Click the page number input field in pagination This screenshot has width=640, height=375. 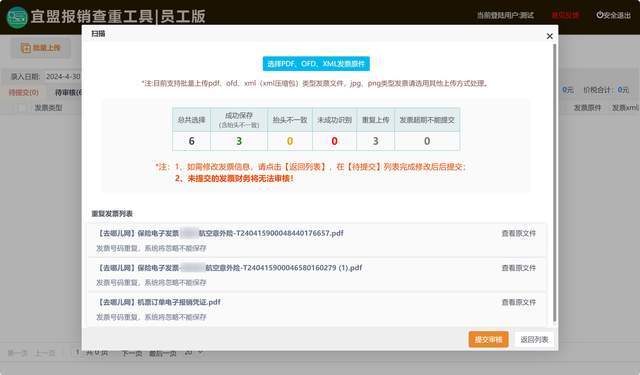pos(77,352)
